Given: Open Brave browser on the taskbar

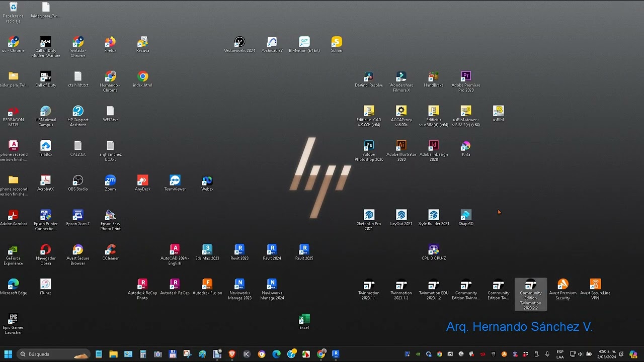Looking at the screenshot, I should pos(232,354).
